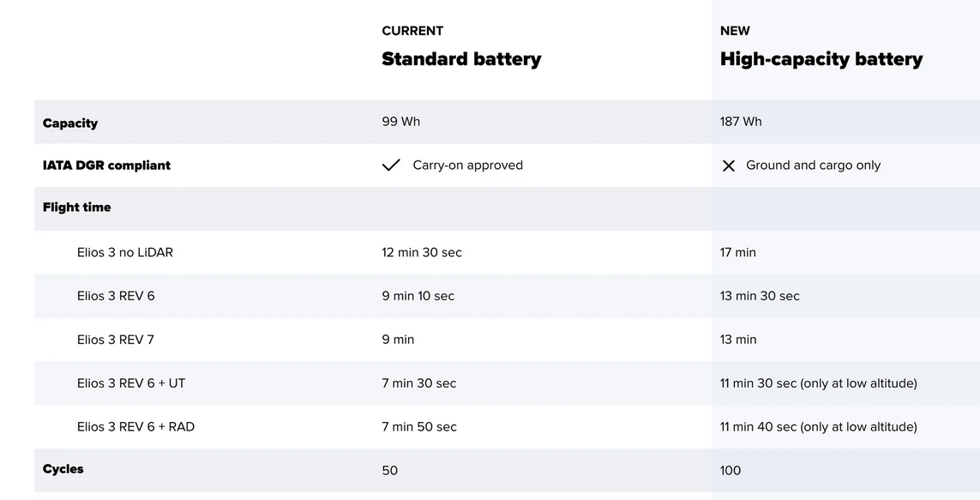Click the CURRENT label above Standard battery
This screenshot has height=500, width=980.
(x=412, y=31)
